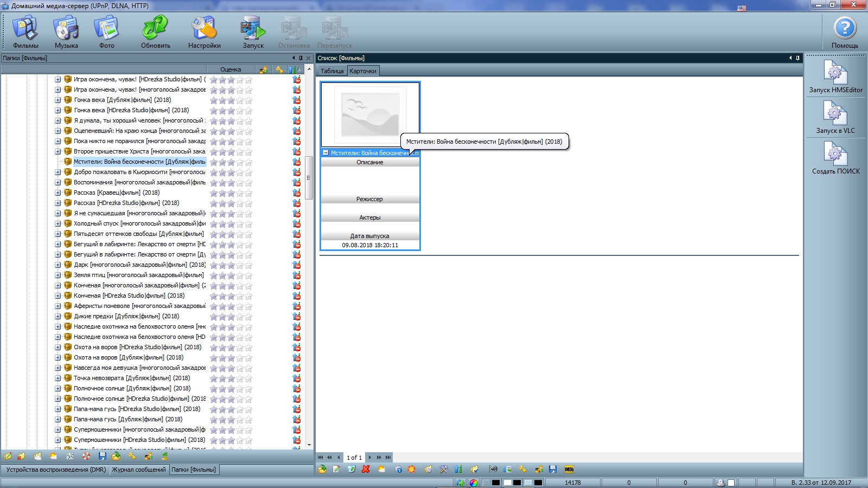Open the color wheel in the status bar
The width and height of the screenshot is (868, 488).
click(x=474, y=483)
